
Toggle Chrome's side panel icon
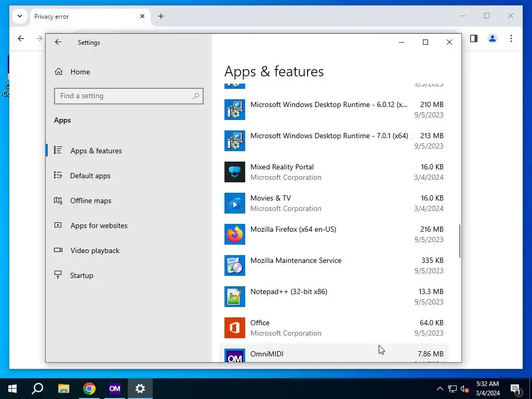point(474,38)
